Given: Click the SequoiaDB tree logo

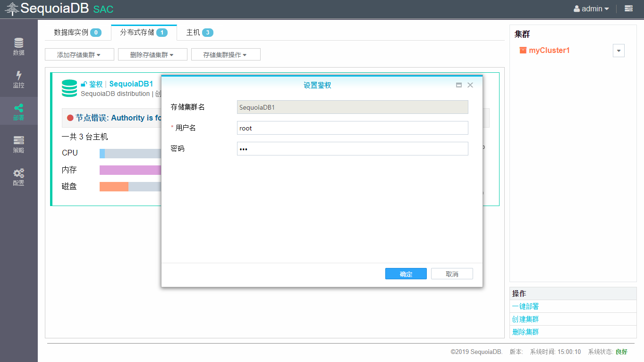Looking at the screenshot, I should [12, 9].
